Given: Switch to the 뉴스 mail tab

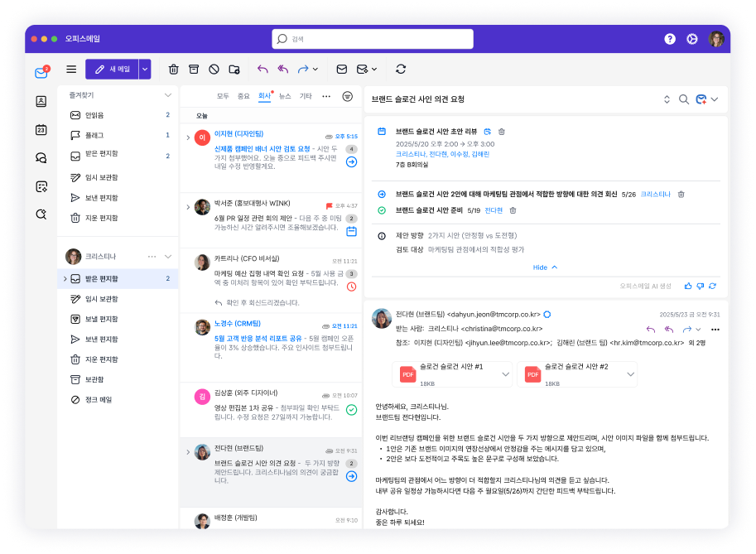Looking at the screenshot, I should coord(285,96).
